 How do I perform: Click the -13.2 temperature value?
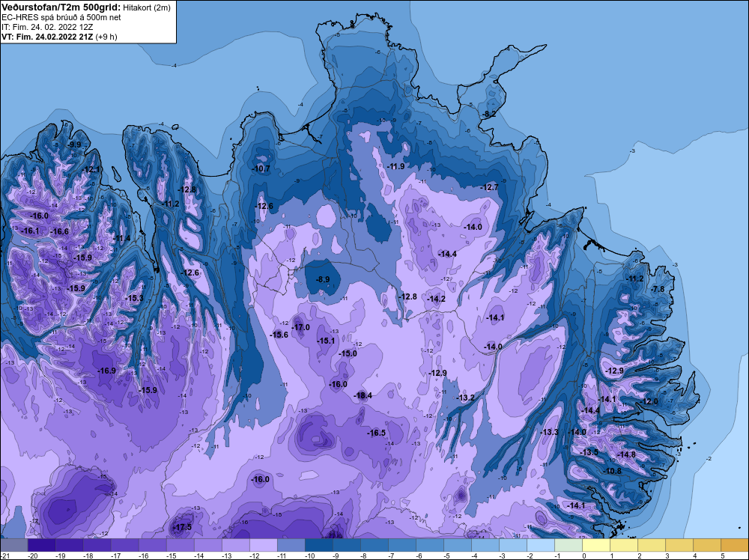pos(465,398)
